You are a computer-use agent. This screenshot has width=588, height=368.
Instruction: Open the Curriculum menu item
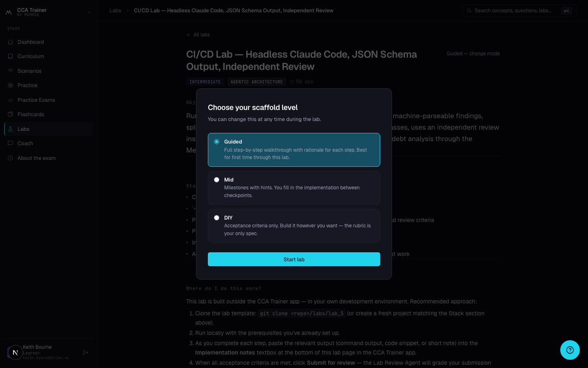(49, 56)
